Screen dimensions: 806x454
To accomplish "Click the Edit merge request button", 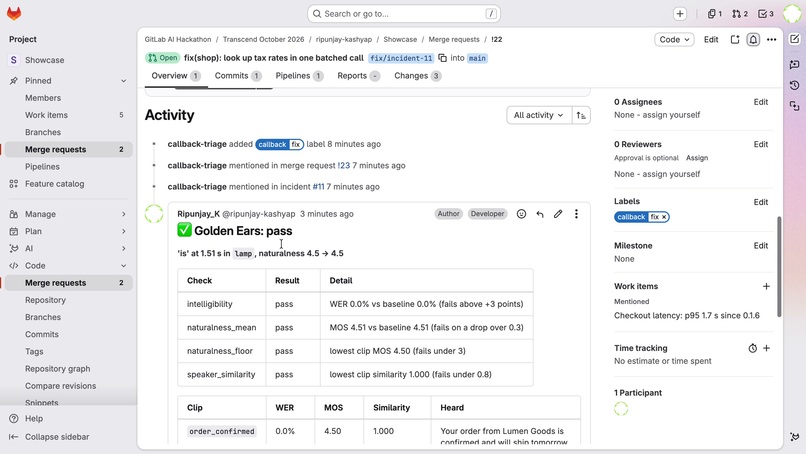I will [x=711, y=40].
